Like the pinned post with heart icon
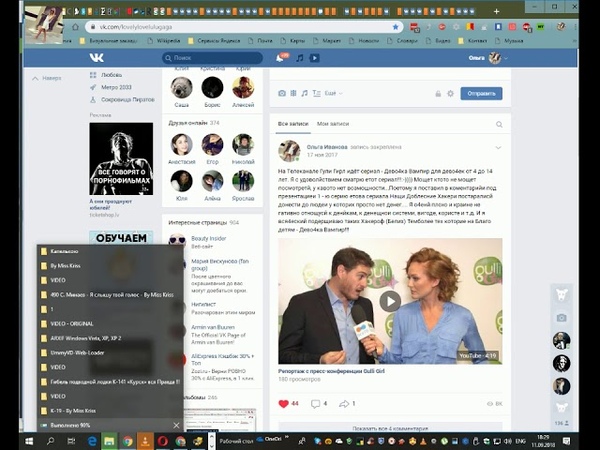The height and width of the screenshot is (450, 600). pyautogui.click(x=284, y=403)
